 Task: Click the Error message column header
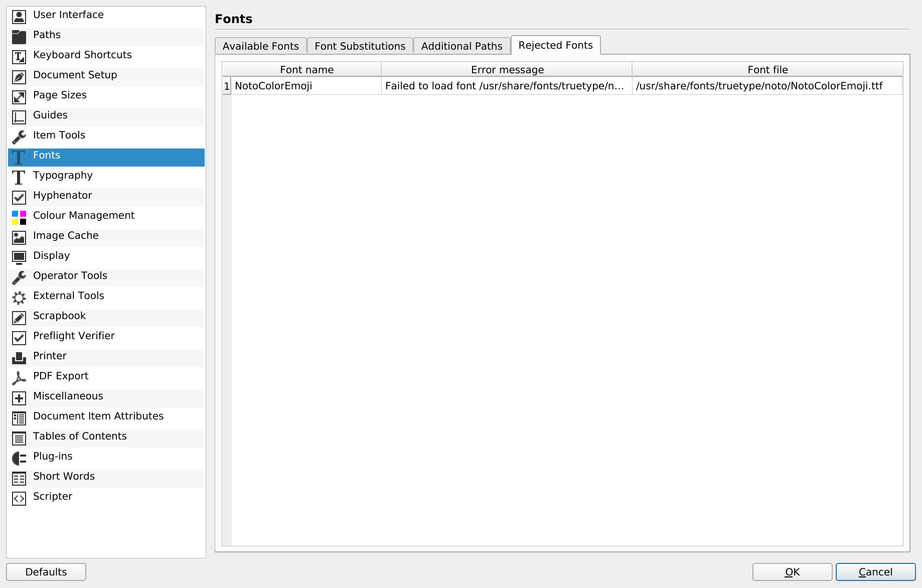(507, 70)
